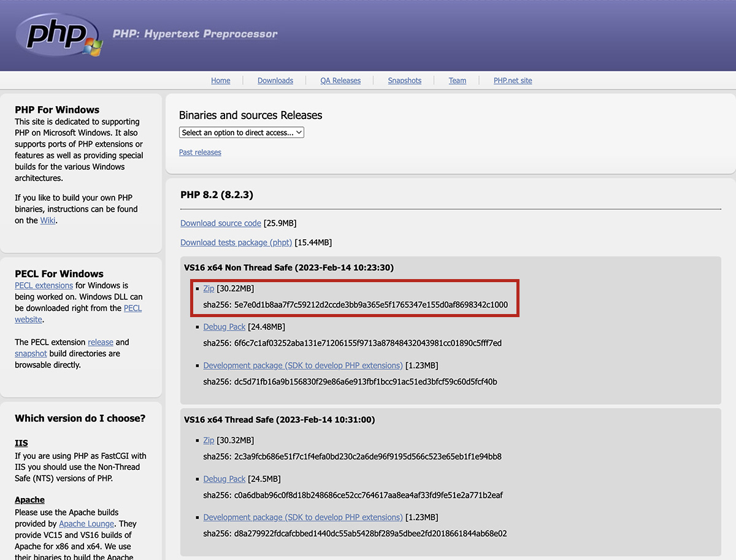
Task: Click 'Which version do I choose?' heading
Action: pyautogui.click(x=80, y=418)
